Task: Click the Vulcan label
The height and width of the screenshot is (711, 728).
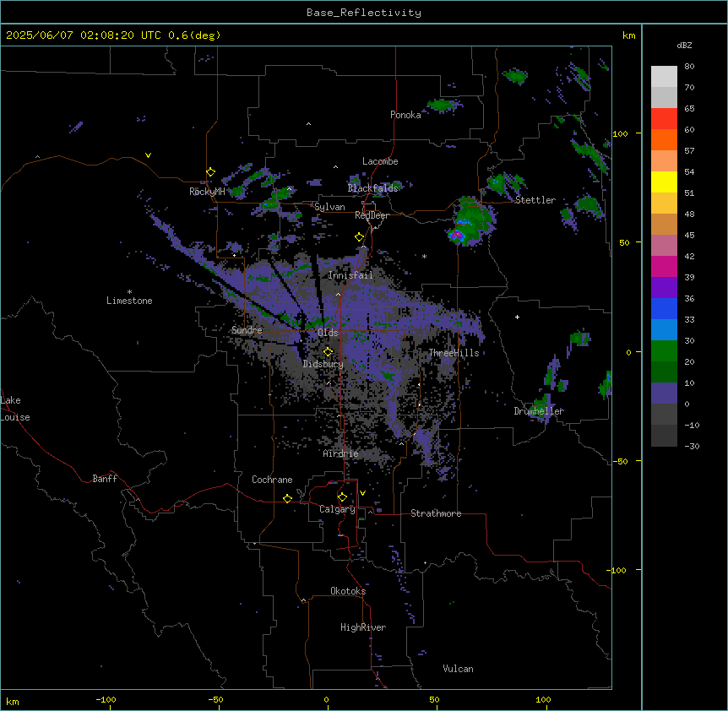Action: pos(459,669)
